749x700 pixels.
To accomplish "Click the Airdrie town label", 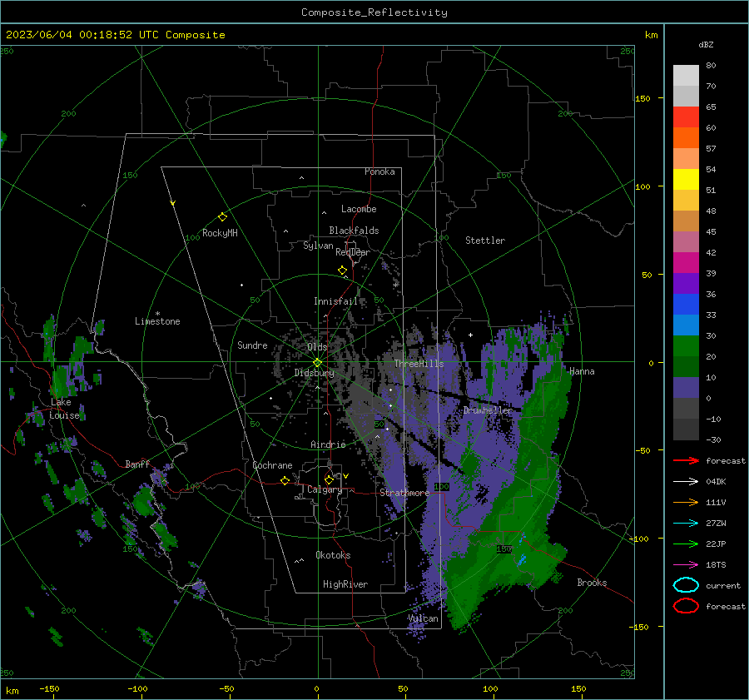I will coord(328,444).
